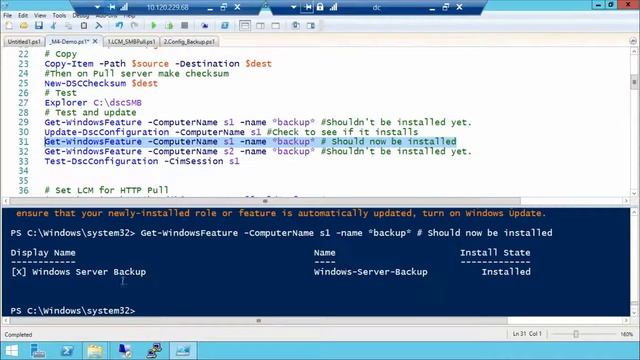
Task: Click the Show Command Add-on icon
Action: click(311, 26)
